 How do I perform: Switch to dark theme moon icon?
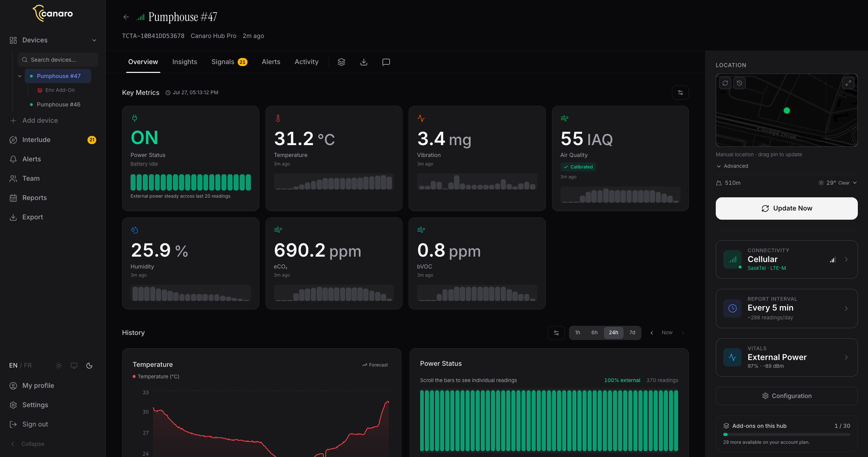(90, 365)
